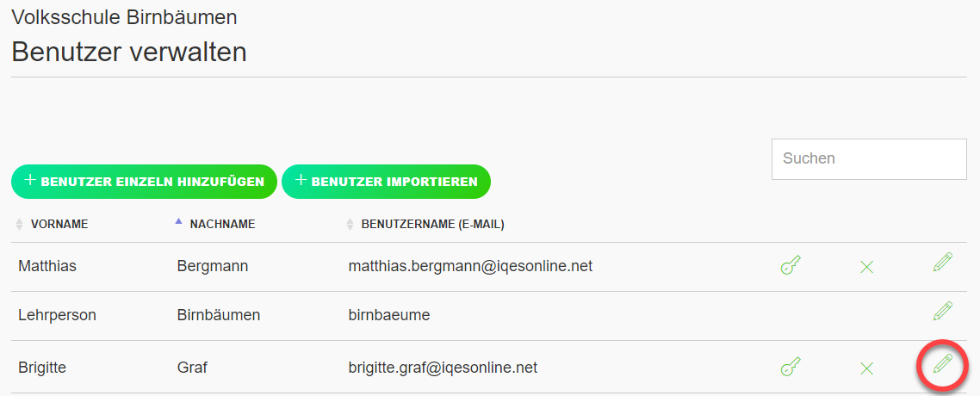Focus the Suchen search field
980x396 pixels.
pos(870,158)
